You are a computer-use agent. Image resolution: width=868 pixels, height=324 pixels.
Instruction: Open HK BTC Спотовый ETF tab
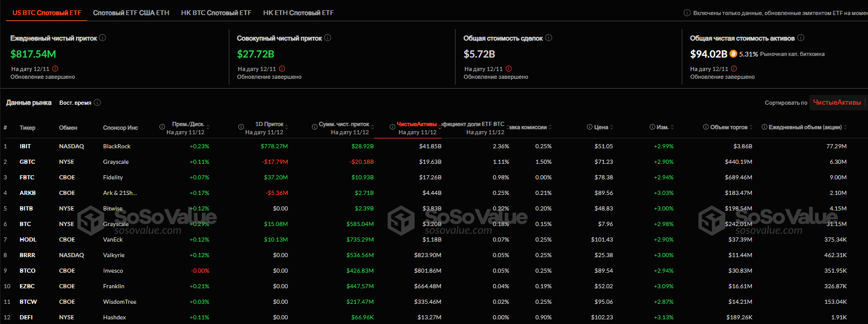[x=216, y=12]
